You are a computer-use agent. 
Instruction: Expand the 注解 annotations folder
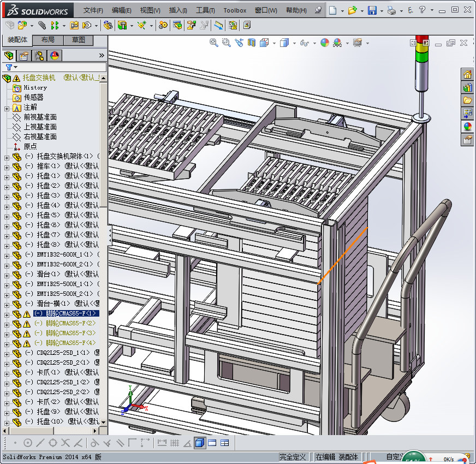click(x=7, y=108)
